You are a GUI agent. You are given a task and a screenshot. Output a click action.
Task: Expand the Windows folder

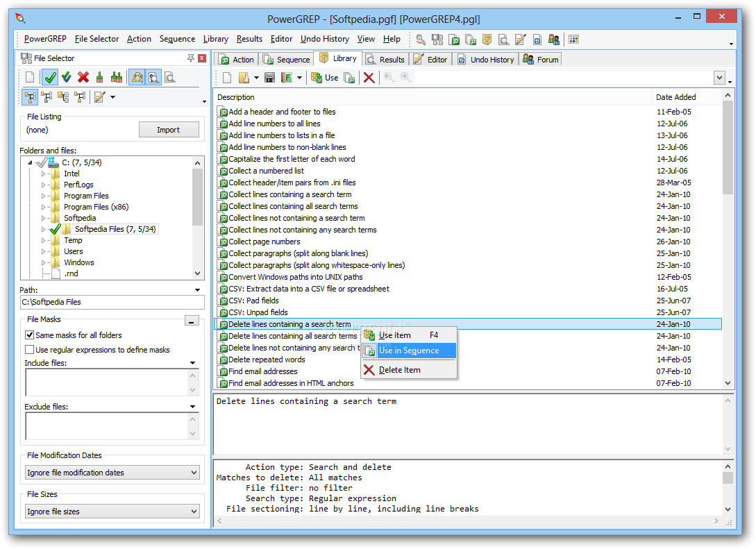pyautogui.click(x=43, y=262)
